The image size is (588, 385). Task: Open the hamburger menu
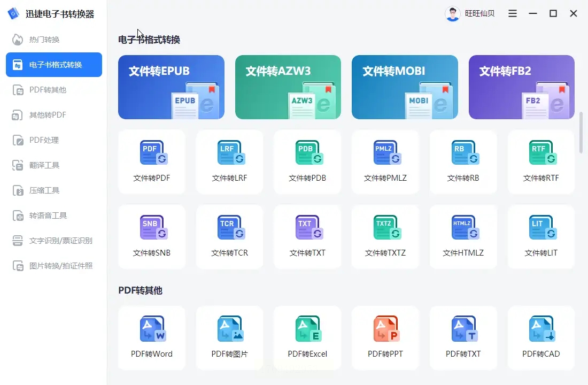(x=513, y=13)
